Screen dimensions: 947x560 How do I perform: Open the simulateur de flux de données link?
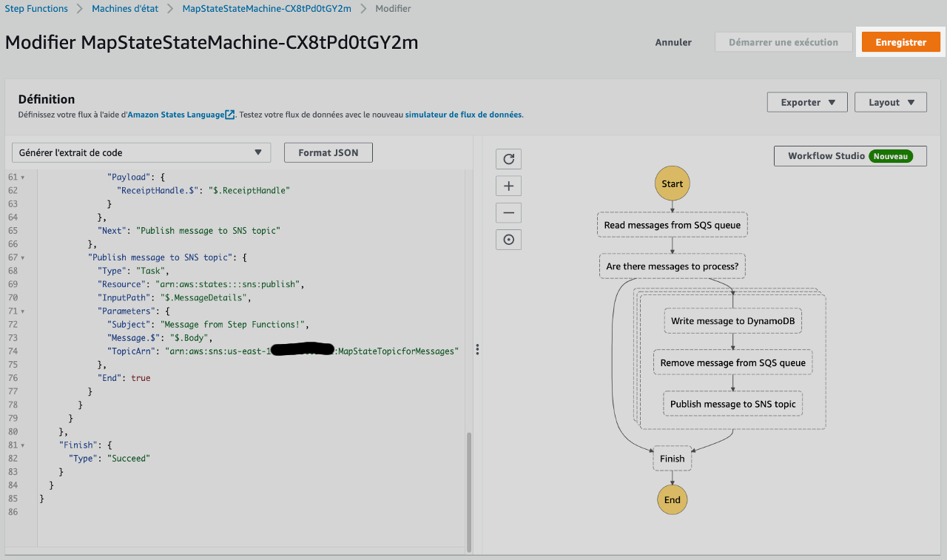[x=463, y=115]
